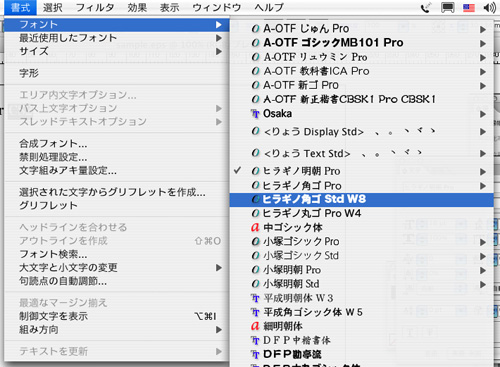The height and width of the screenshot is (367, 500).
Task: Select font 小塚ゴシック Pro
Action: click(x=362, y=241)
